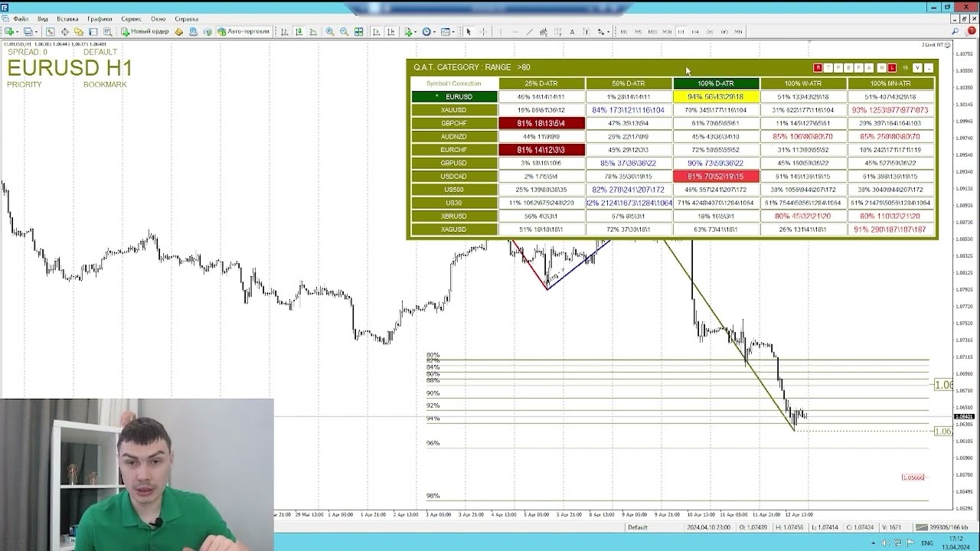Select USDCAD symbol in QAT panel
The width and height of the screenshot is (980, 551).
(x=454, y=176)
